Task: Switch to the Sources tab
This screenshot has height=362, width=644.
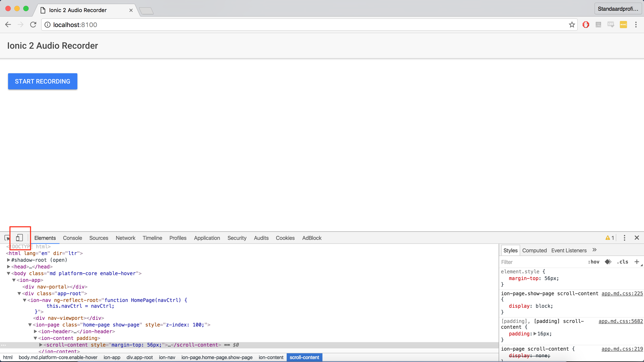Action: point(99,238)
